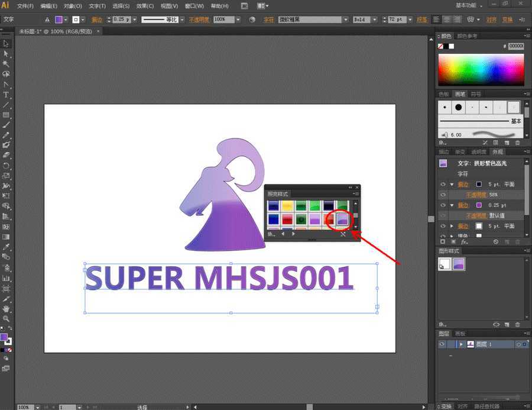
Task: Open the 效果(C) menu
Action: point(144,6)
